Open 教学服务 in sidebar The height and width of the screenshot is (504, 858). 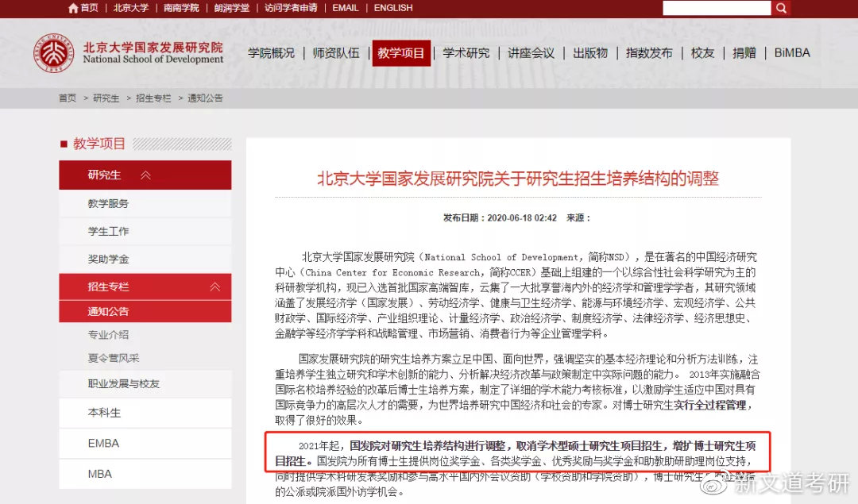tap(145, 204)
